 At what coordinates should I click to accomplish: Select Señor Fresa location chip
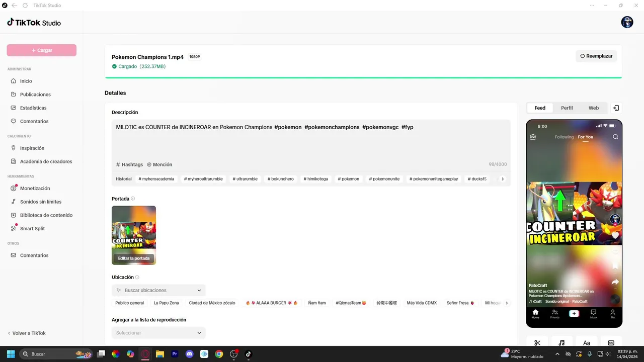460,303
